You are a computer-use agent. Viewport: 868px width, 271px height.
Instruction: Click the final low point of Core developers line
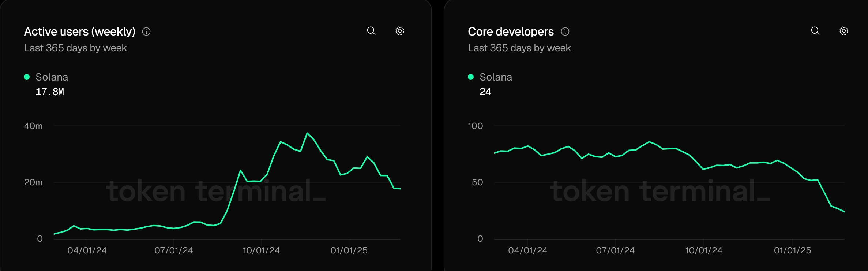844,212
